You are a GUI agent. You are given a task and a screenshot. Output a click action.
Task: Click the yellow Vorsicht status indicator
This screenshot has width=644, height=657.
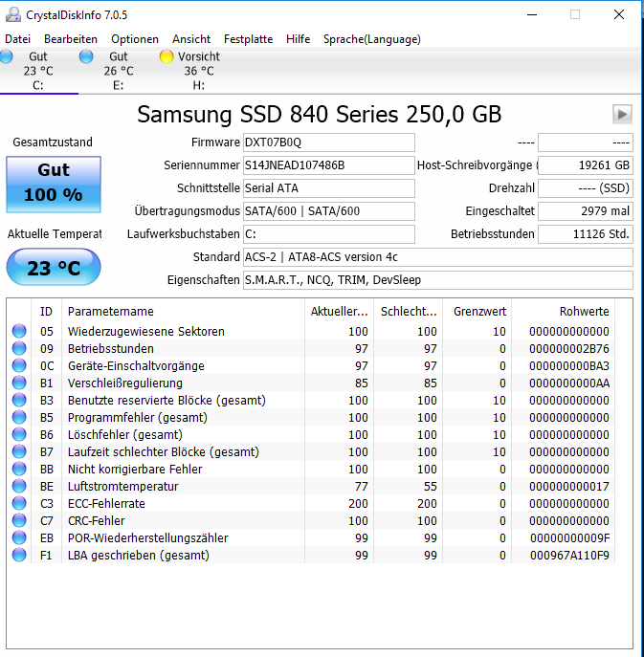point(167,56)
